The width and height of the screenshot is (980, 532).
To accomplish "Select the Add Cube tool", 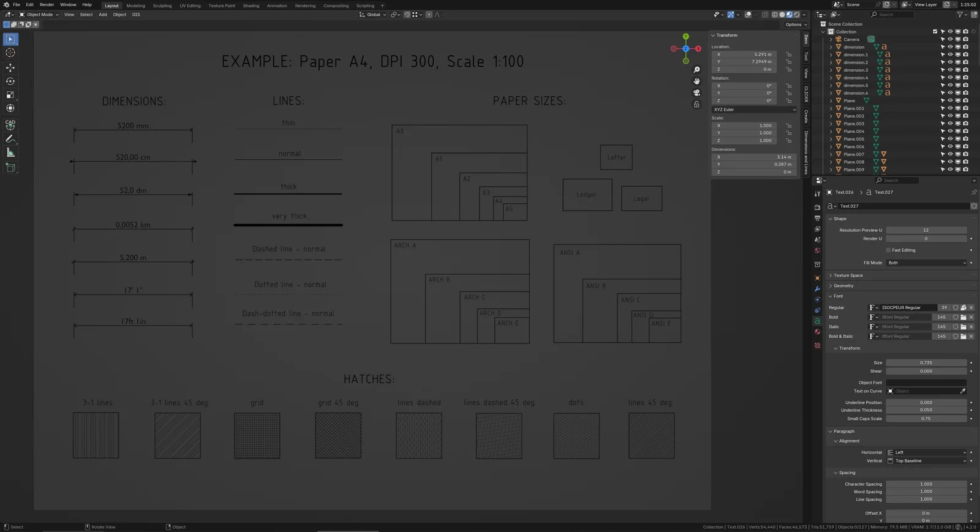I will [x=10, y=167].
